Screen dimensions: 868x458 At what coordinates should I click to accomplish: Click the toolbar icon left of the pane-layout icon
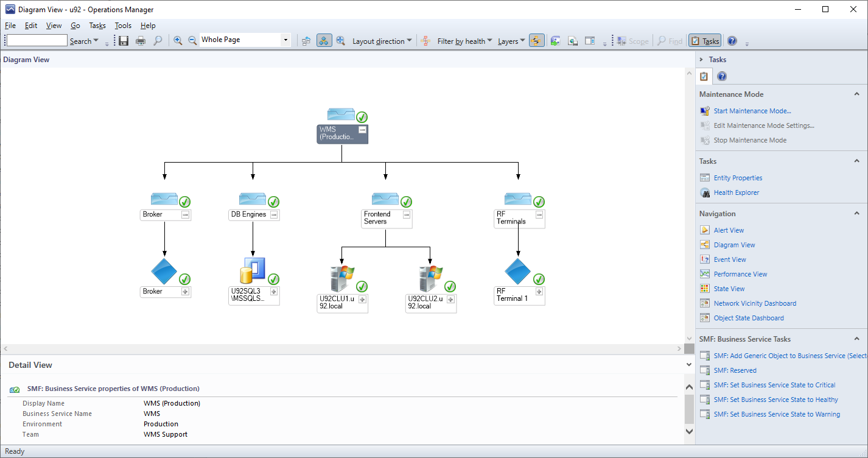tap(573, 41)
